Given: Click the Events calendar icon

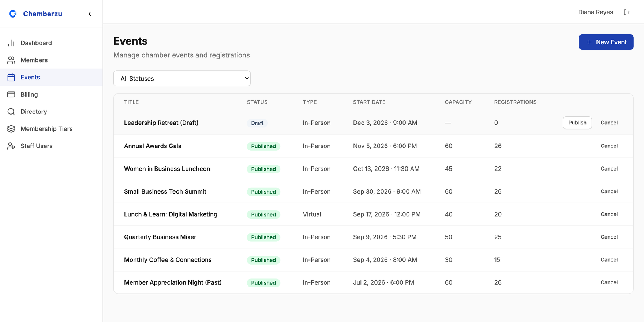Looking at the screenshot, I should tap(11, 77).
